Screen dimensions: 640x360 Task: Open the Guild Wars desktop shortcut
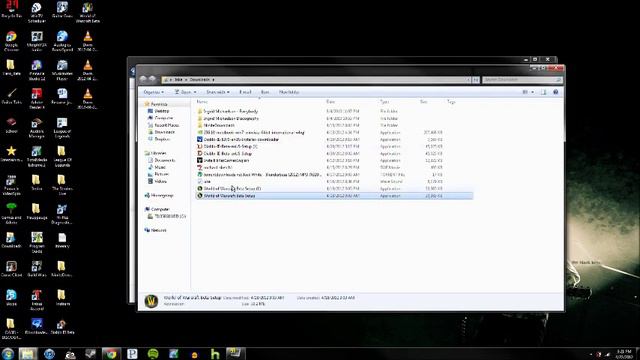(x=37, y=269)
